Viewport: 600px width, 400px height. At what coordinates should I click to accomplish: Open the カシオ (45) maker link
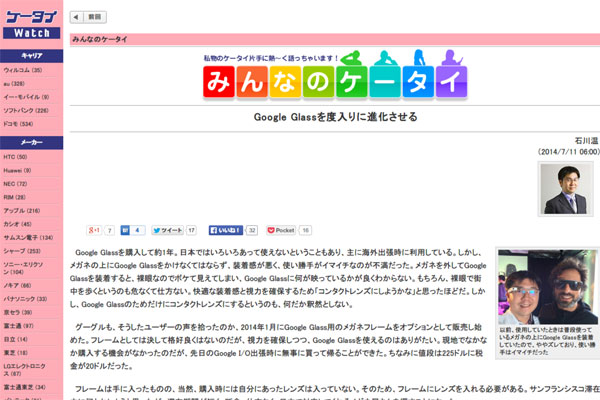point(18,224)
